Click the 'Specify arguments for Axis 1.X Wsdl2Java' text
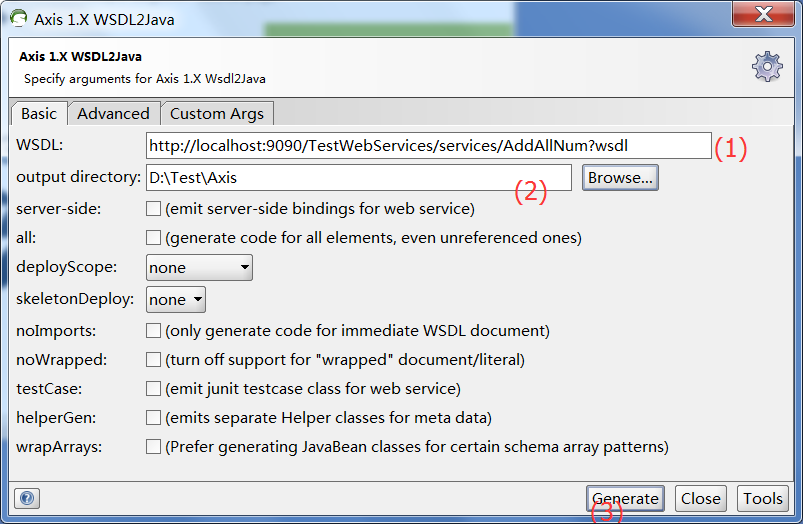 (144, 79)
